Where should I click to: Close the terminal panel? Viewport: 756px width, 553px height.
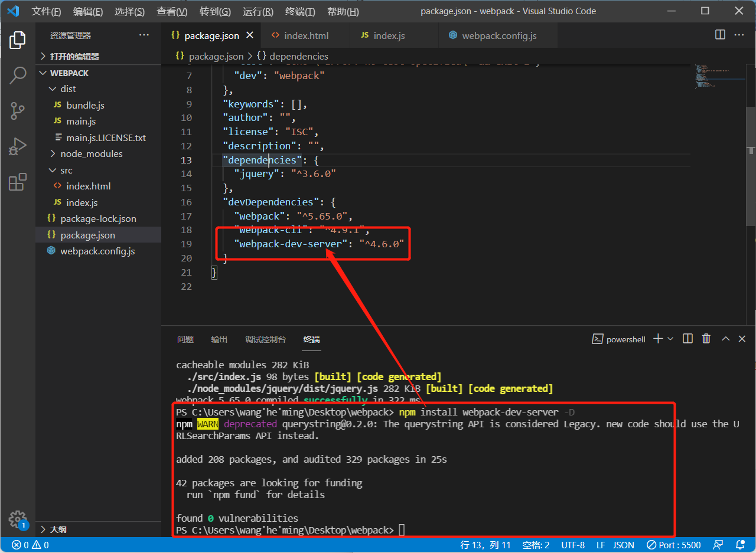[x=743, y=339]
